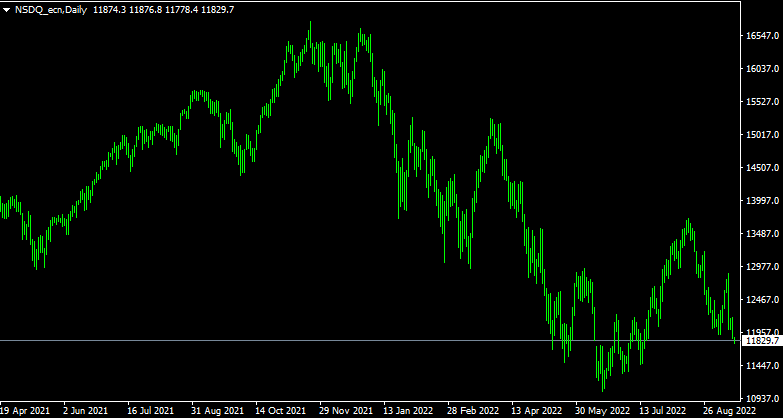Click the 16 Jul 2021 date label
Image resolution: width=783 pixels, height=418 pixels.
[151, 411]
